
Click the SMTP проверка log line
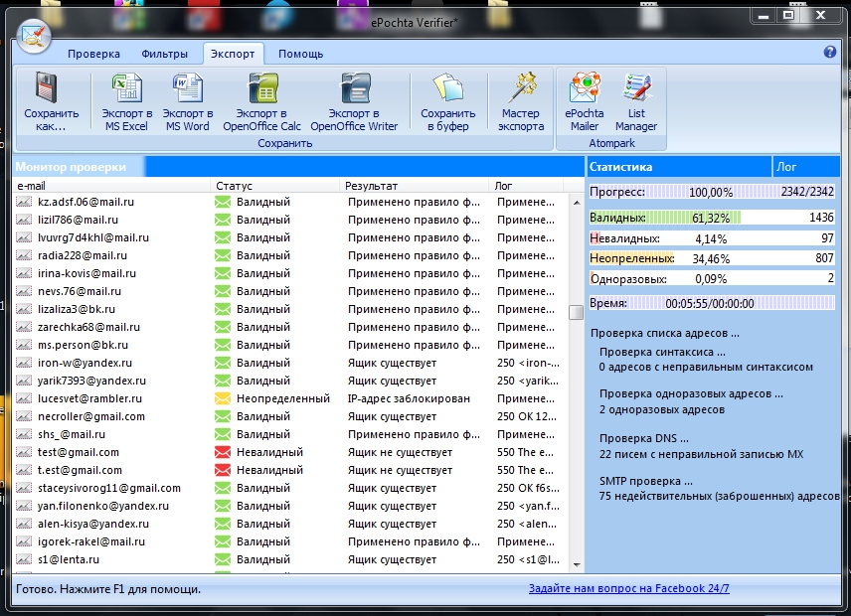coord(646,481)
